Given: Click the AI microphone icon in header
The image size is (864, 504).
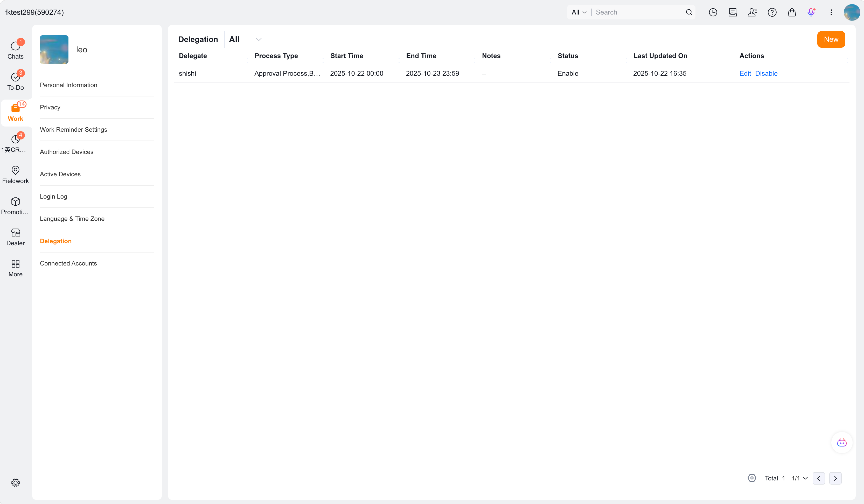Looking at the screenshot, I should pos(811,12).
